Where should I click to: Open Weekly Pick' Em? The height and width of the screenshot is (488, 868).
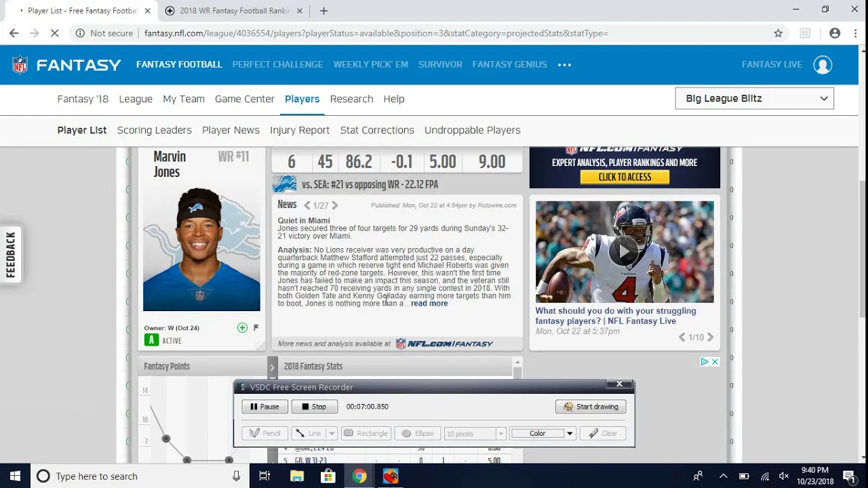coord(370,64)
